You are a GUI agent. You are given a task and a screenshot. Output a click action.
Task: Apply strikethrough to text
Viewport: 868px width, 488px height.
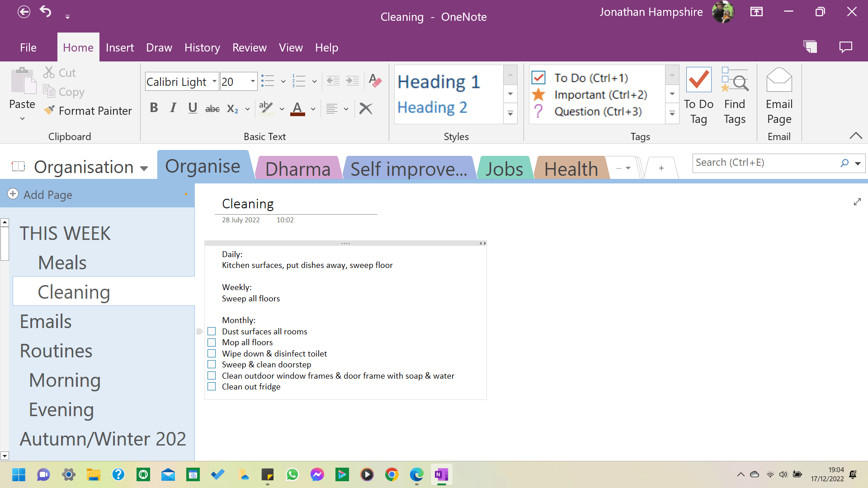[212, 108]
